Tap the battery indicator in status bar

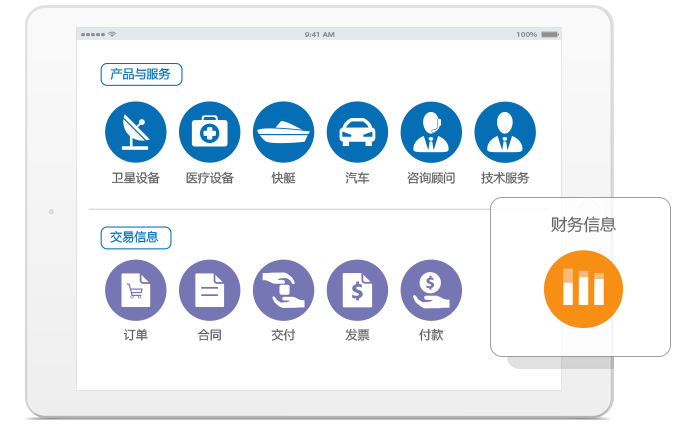coord(550,34)
